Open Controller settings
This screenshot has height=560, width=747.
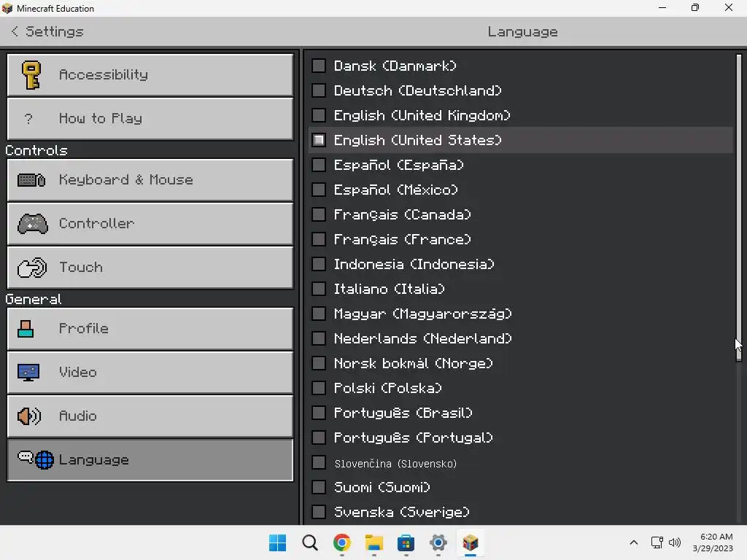(x=150, y=224)
